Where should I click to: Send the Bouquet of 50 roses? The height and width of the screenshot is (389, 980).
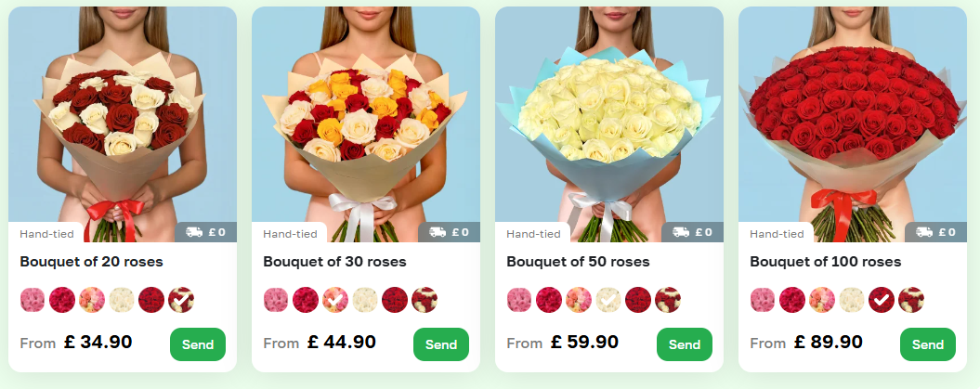click(685, 344)
